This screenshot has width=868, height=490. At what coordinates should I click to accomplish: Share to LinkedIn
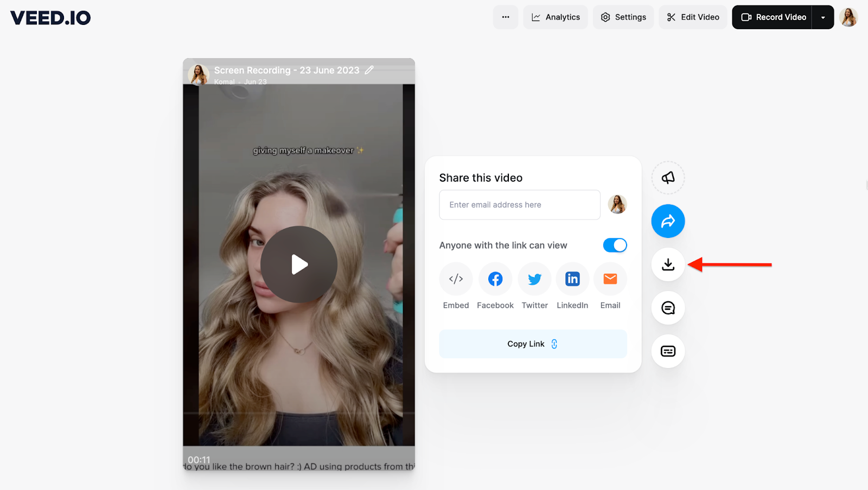572,279
